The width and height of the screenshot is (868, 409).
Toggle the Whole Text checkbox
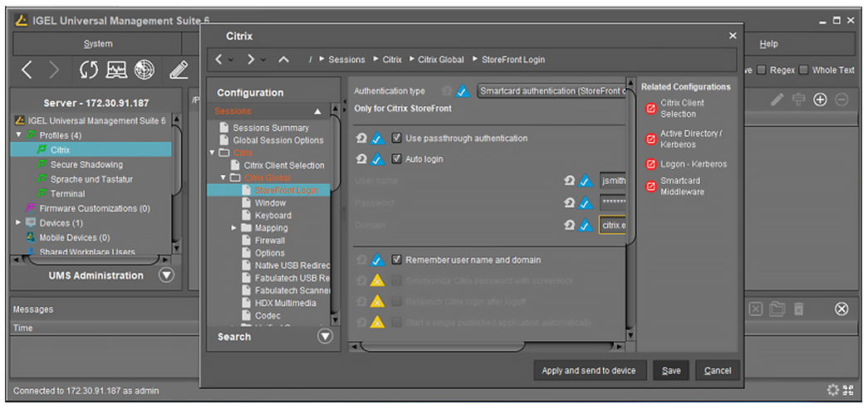[804, 71]
